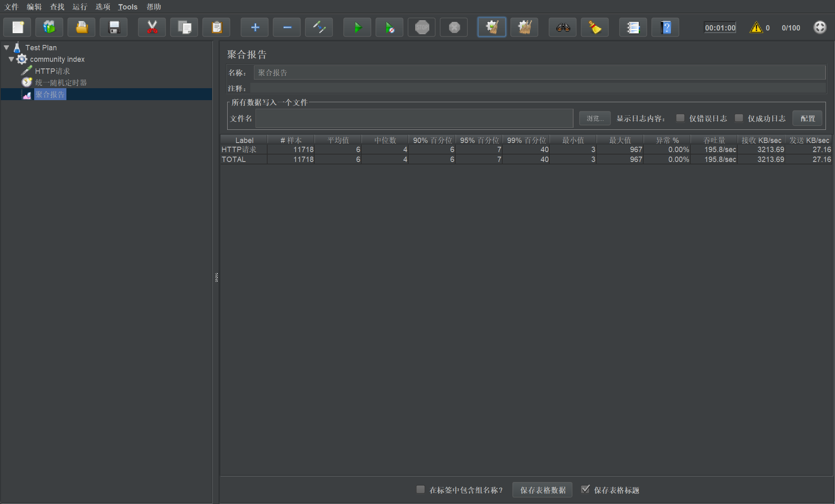Click the 保存表格数据 button
Screen dimensions: 835x504
click(542, 490)
